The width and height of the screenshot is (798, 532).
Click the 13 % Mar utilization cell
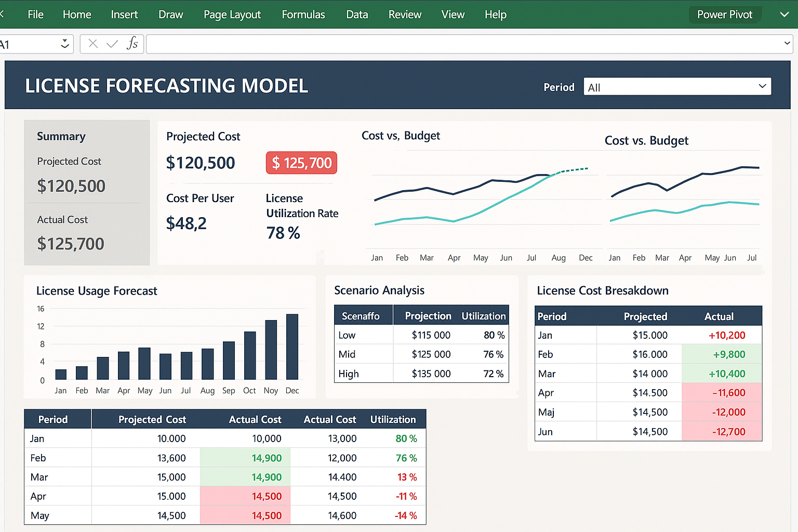[407, 477]
